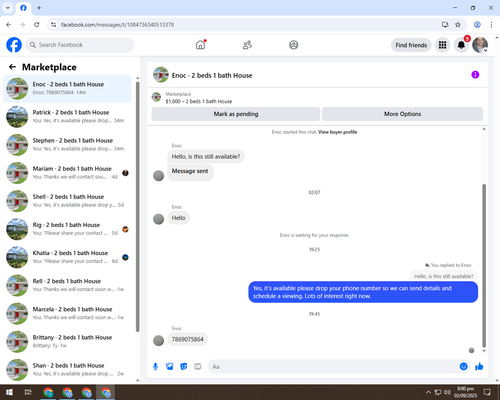View site information icon in address bar
Screen dimensions: 500x400
[53, 24]
